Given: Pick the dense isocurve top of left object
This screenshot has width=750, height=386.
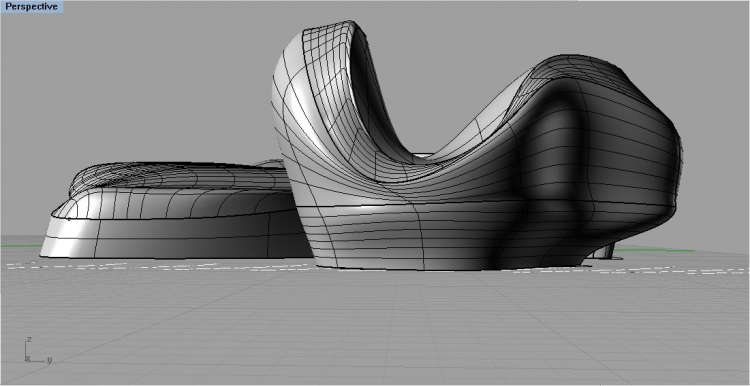Looking at the screenshot, I should (x=143, y=176).
